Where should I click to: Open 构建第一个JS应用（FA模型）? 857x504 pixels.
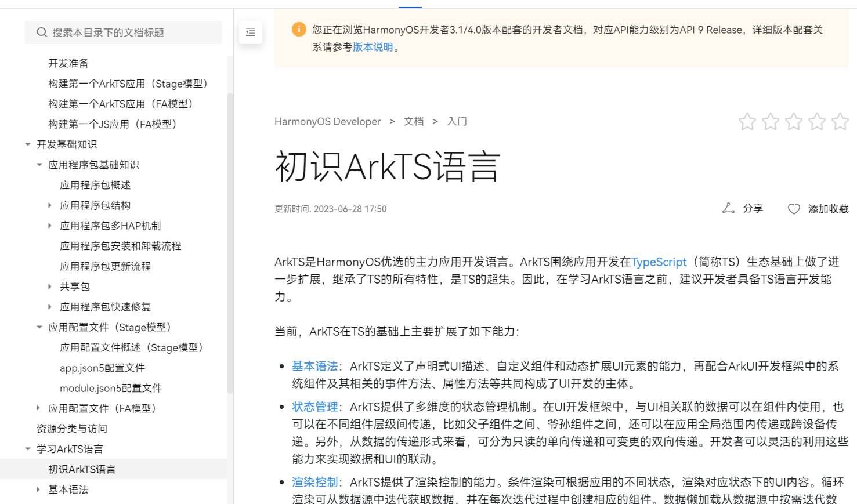click(x=113, y=124)
